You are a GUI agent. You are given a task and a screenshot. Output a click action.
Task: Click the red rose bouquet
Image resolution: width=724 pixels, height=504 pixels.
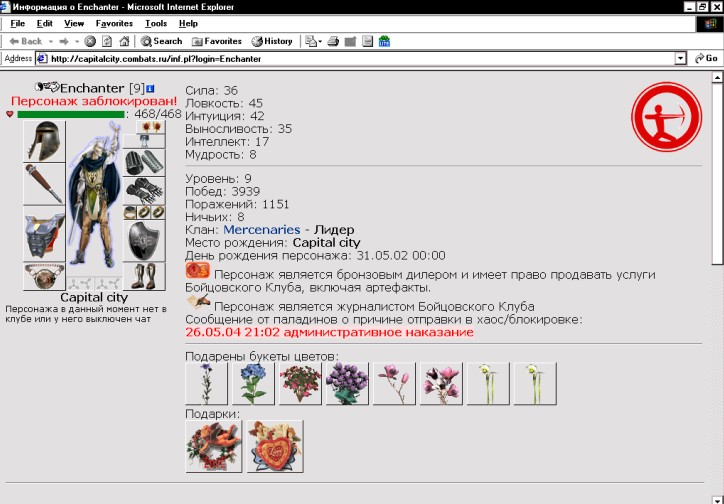point(300,384)
